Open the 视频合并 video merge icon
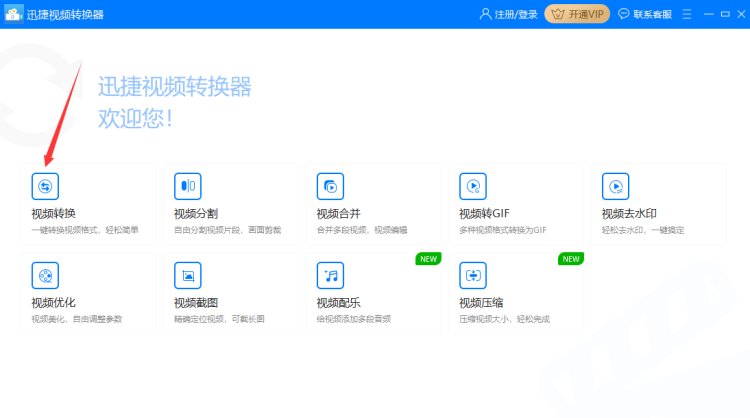This screenshot has height=418, width=750. click(x=330, y=186)
